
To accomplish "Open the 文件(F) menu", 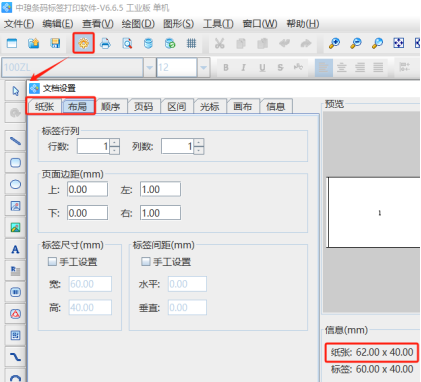I will 19,24.
